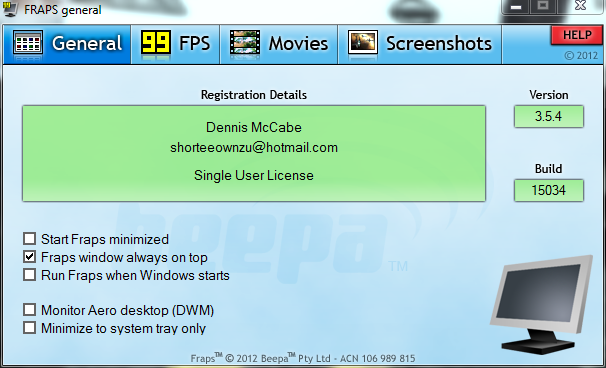Screen dimensions: 606x368
Task: Click the © 2012 text under HELP
Action: pos(581,56)
